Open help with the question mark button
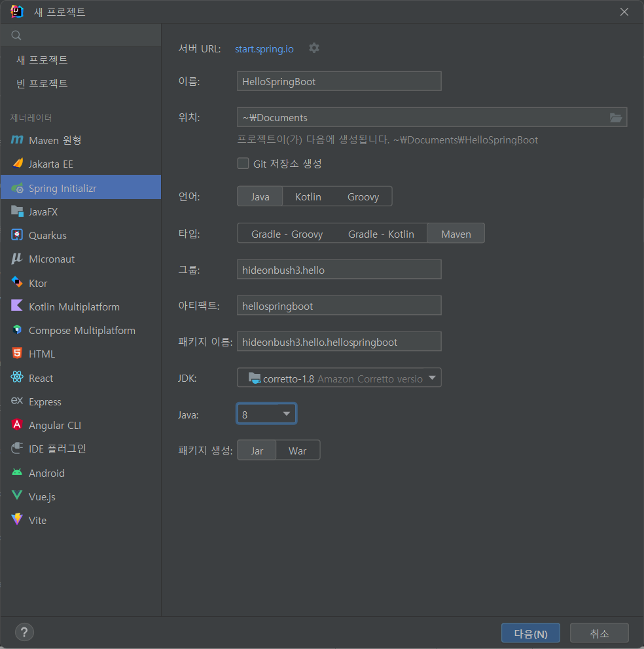The width and height of the screenshot is (644, 649). [24, 632]
